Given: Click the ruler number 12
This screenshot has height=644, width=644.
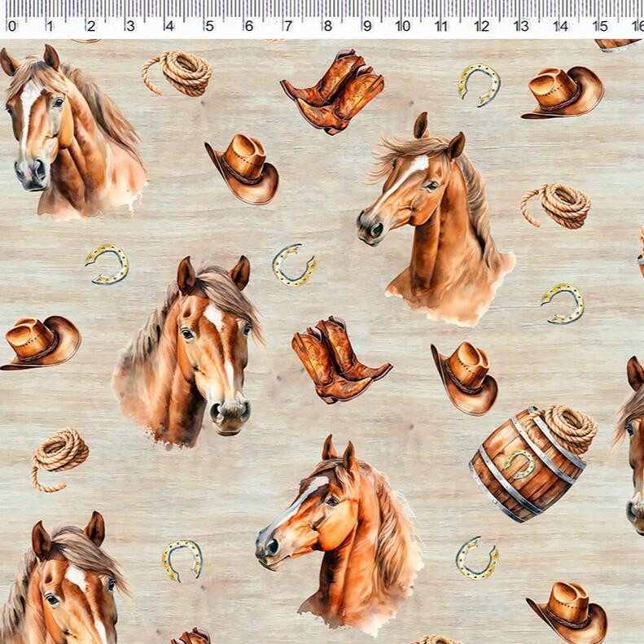Looking at the screenshot, I should point(481,26).
